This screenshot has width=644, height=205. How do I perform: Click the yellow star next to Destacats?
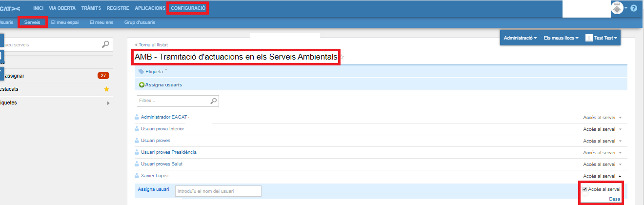tap(106, 89)
